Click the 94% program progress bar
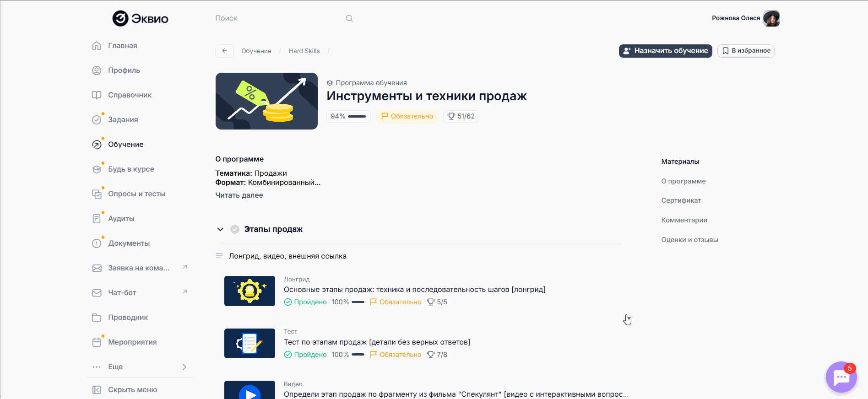868x399 pixels. 357,116
